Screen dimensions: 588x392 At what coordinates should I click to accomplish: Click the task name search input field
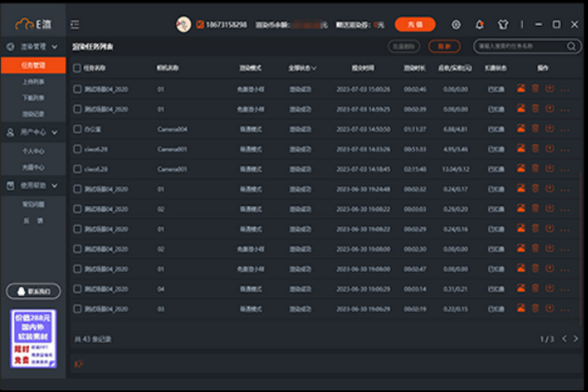point(520,47)
